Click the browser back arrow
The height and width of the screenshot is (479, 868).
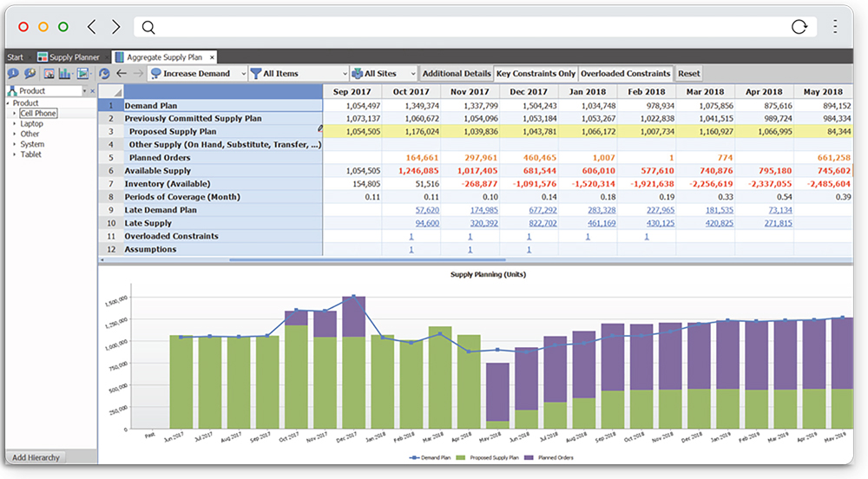coord(92,28)
